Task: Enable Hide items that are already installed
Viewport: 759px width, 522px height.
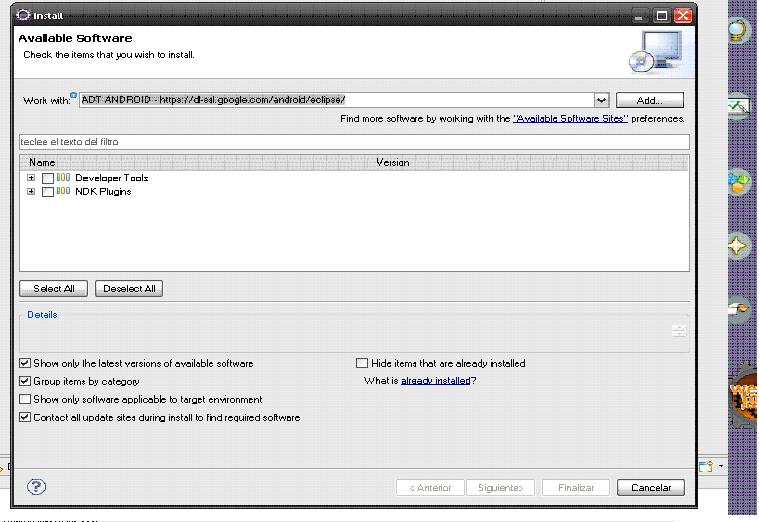Action: tap(362, 363)
